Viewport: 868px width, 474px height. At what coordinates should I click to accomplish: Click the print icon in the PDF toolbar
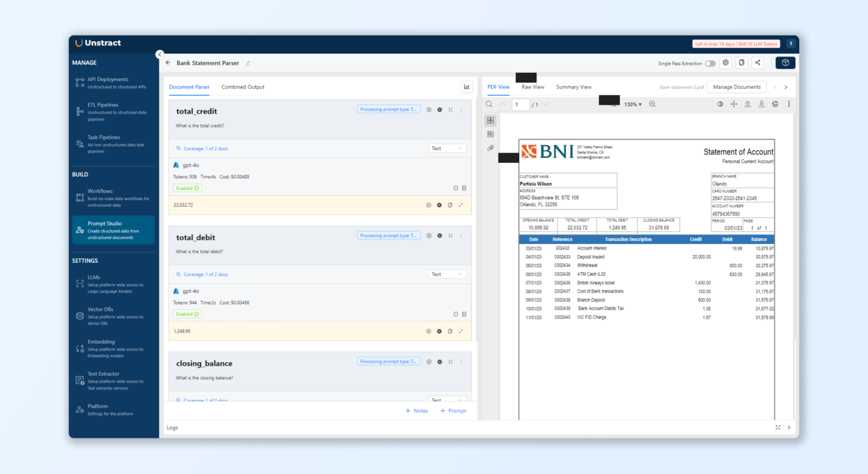(x=775, y=104)
